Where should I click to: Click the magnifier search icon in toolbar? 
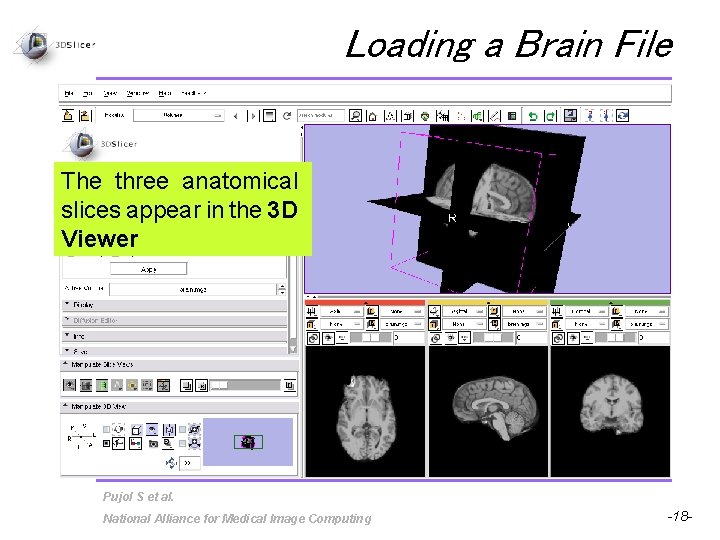[x=355, y=116]
